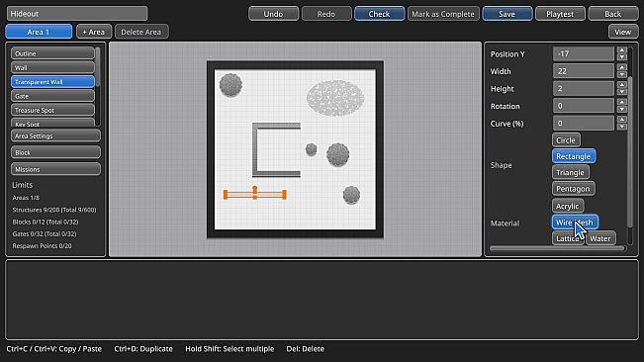Set material to Acrylic
This screenshot has height=362, width=644.
pyautogui.click(x=568, y=206)
